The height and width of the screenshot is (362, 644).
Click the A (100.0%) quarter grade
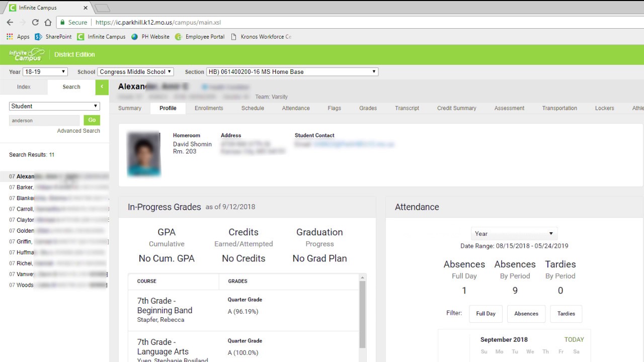pos(243,353)
